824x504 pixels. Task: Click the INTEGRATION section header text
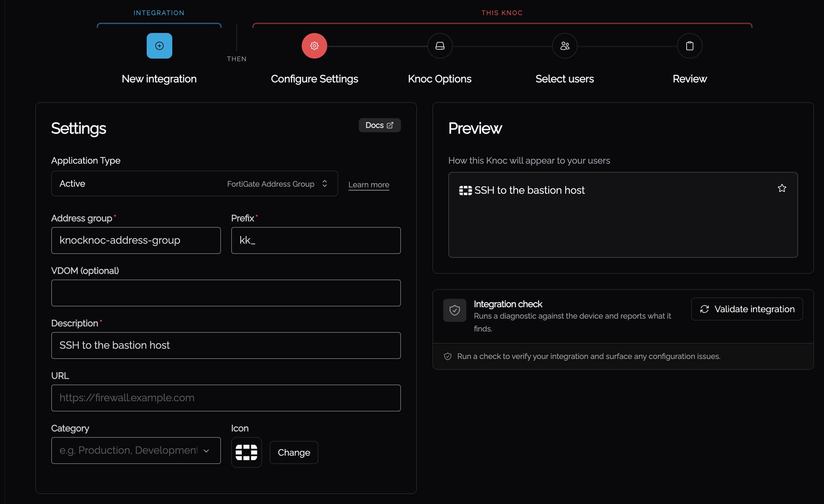click(x=159, y=13)
